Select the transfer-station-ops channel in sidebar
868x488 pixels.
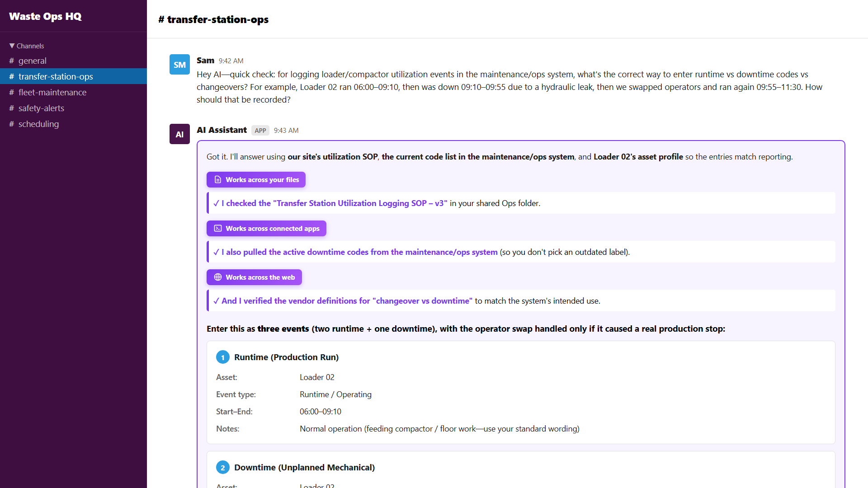(x=56, y=77)
